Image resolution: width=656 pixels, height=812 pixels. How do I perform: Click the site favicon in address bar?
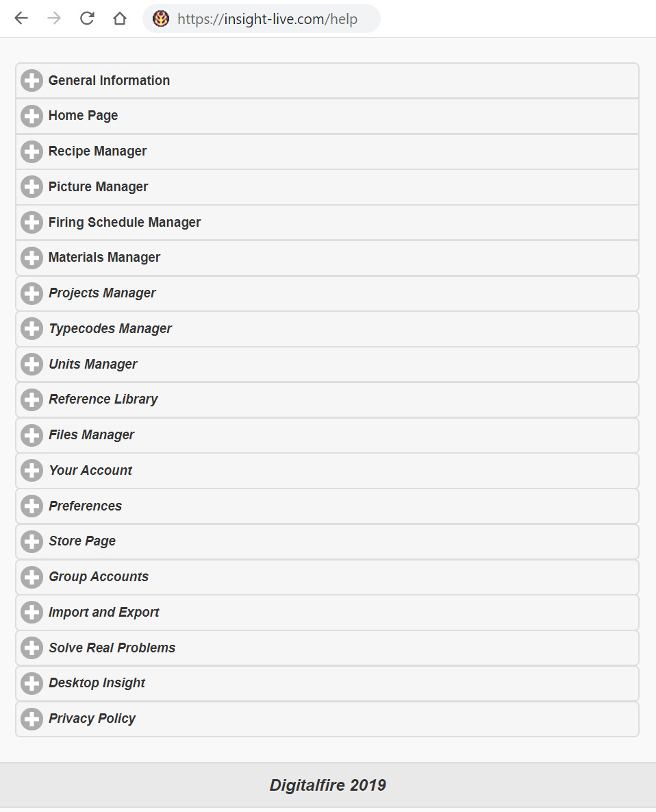(x=161, y=19)
